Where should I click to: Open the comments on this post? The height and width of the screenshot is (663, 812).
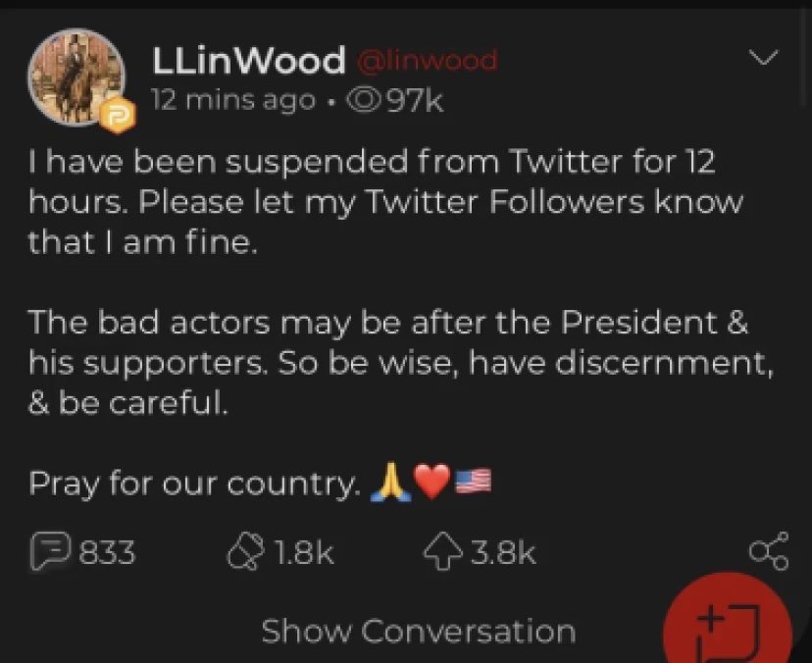pos(49,553)
